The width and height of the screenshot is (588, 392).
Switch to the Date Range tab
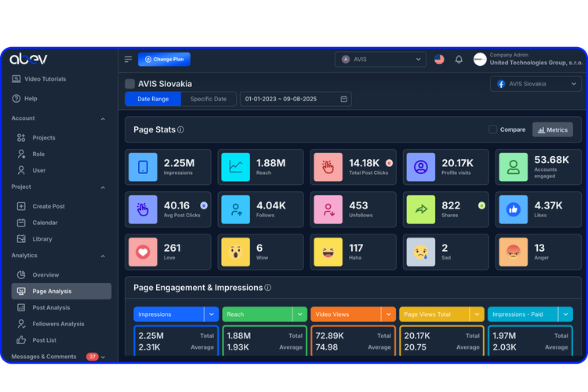pos(153,99)
